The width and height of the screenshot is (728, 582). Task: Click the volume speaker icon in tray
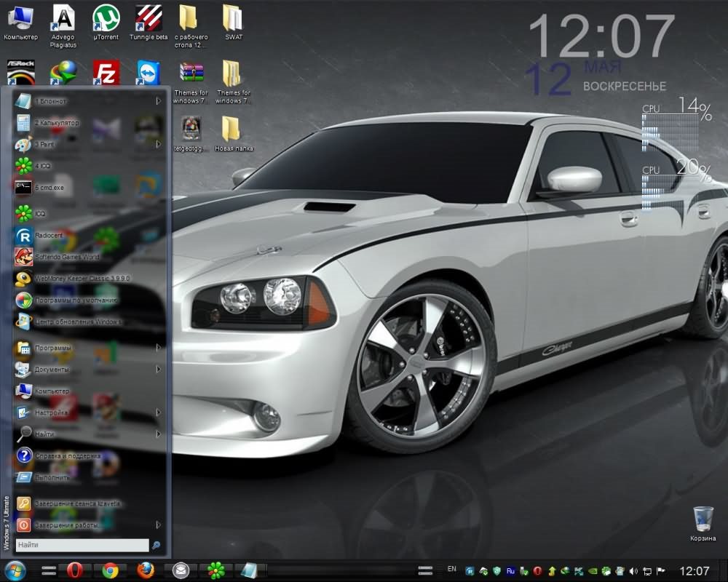(633, 571)
